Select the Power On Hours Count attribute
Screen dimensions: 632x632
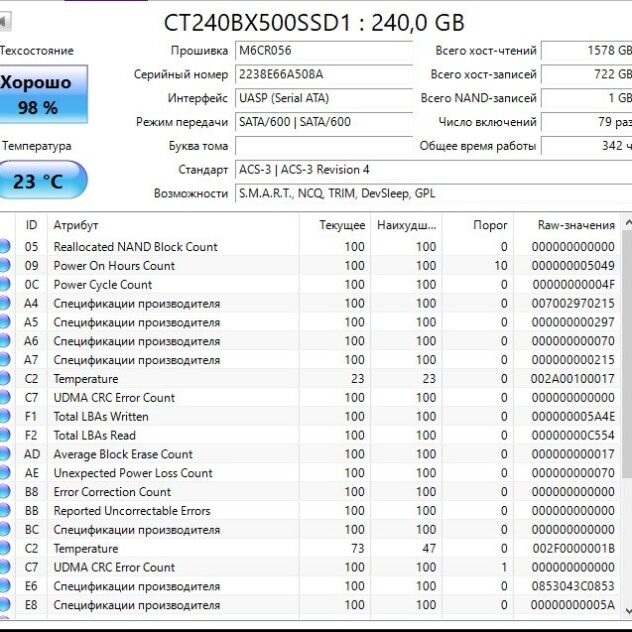pos(114,266)
